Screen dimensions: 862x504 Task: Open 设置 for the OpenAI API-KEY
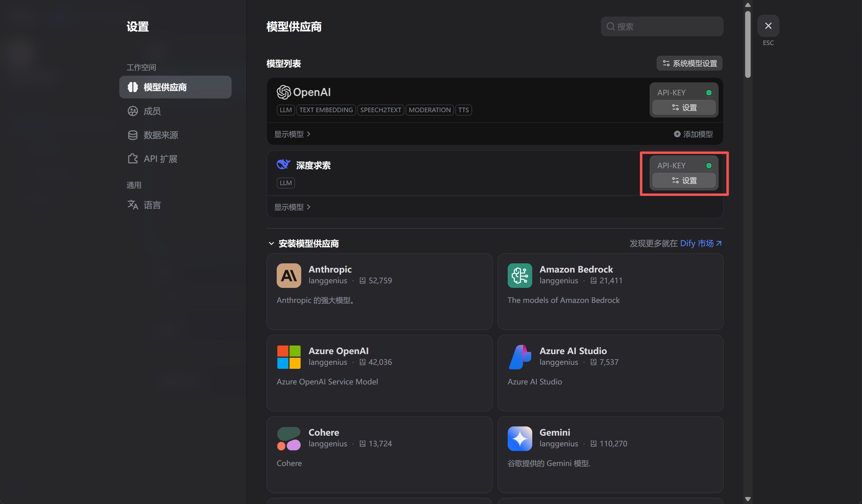(x=684, y=107)
